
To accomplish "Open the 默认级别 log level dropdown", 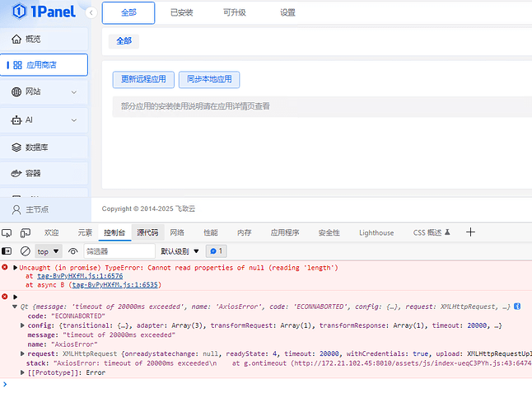I will (x=180, y=251).
